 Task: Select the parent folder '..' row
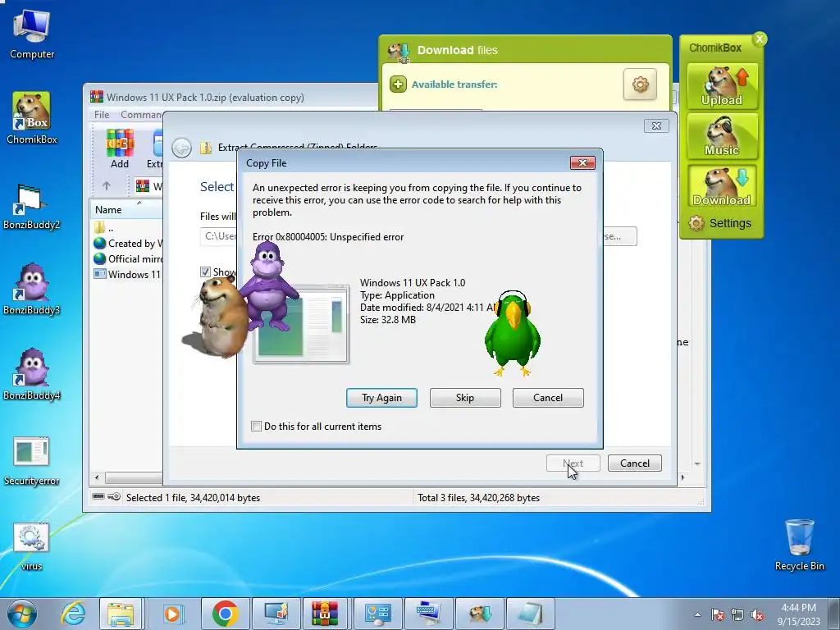click(126, 228)
